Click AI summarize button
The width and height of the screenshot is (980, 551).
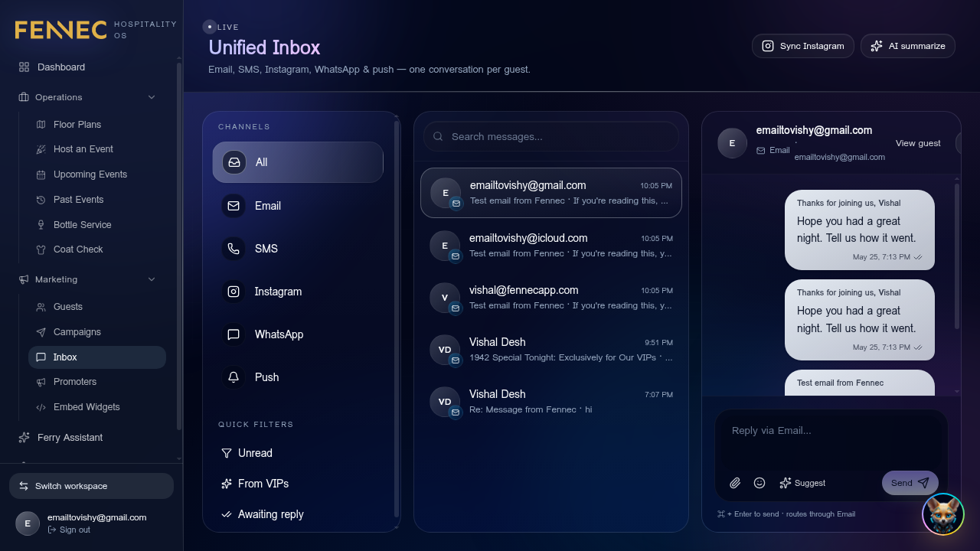907,46
